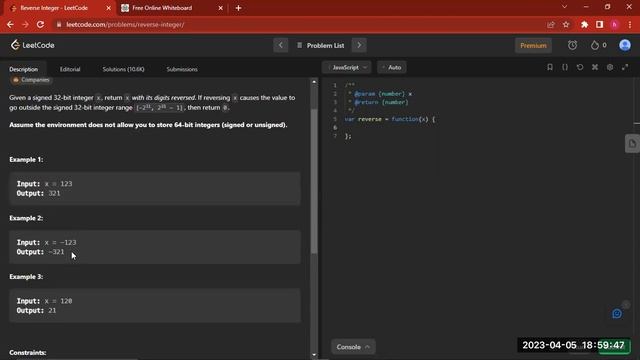Screen dimensions: 640x360
Task: Click the LeetCode logo
Action: pyautogui.click(x=33, y=45)
